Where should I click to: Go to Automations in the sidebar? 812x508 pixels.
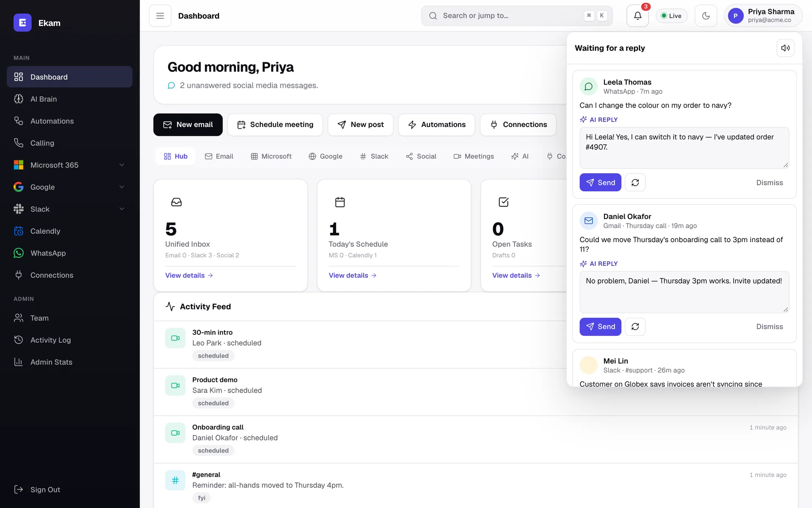[69, 121]
